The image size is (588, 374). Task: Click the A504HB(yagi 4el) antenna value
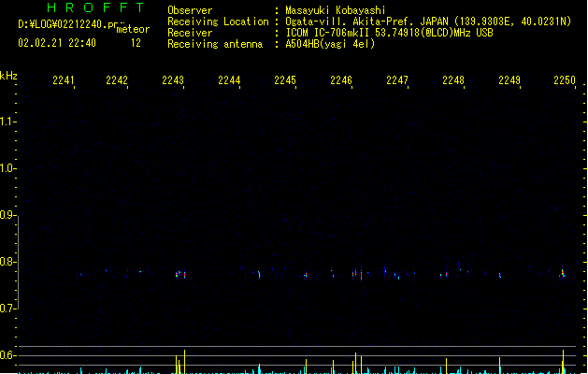(330, 44)
